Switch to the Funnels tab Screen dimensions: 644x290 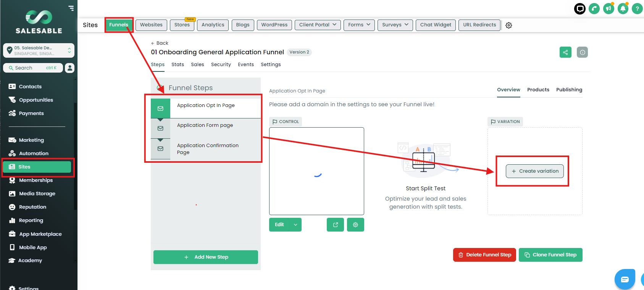pos(119,25)
